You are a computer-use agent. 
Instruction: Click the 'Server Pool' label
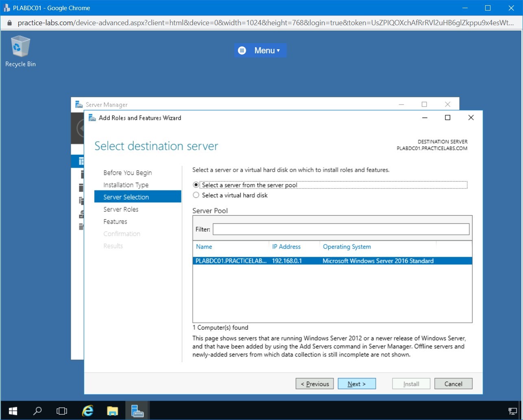pos(210,211)
